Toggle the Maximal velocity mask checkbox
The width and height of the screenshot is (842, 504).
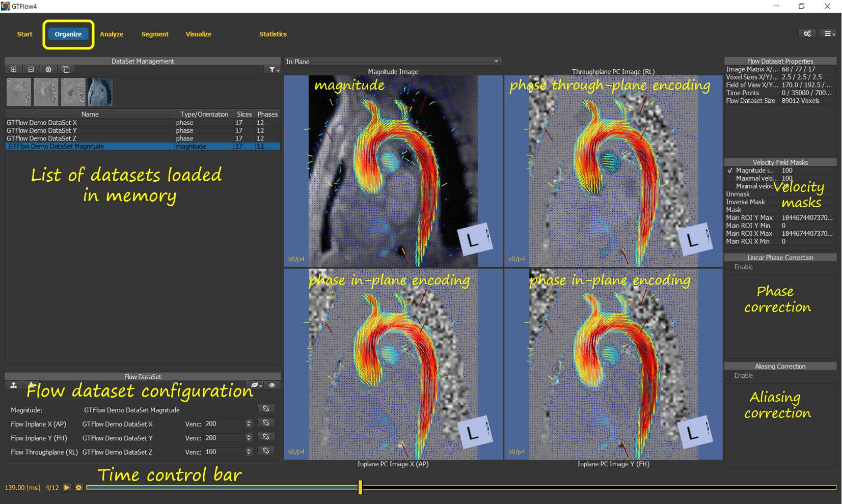[730, 178]
